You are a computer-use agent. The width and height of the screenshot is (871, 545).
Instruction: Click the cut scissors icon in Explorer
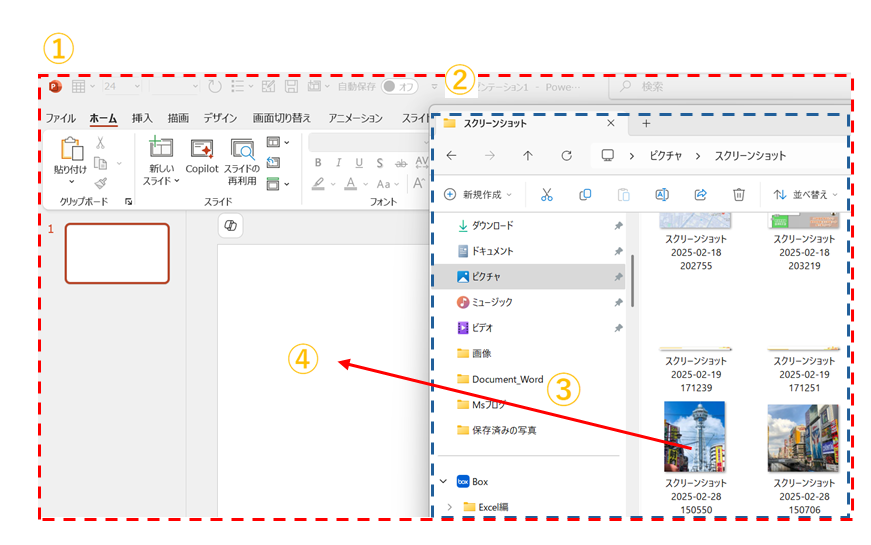click(x=547, y=195)
